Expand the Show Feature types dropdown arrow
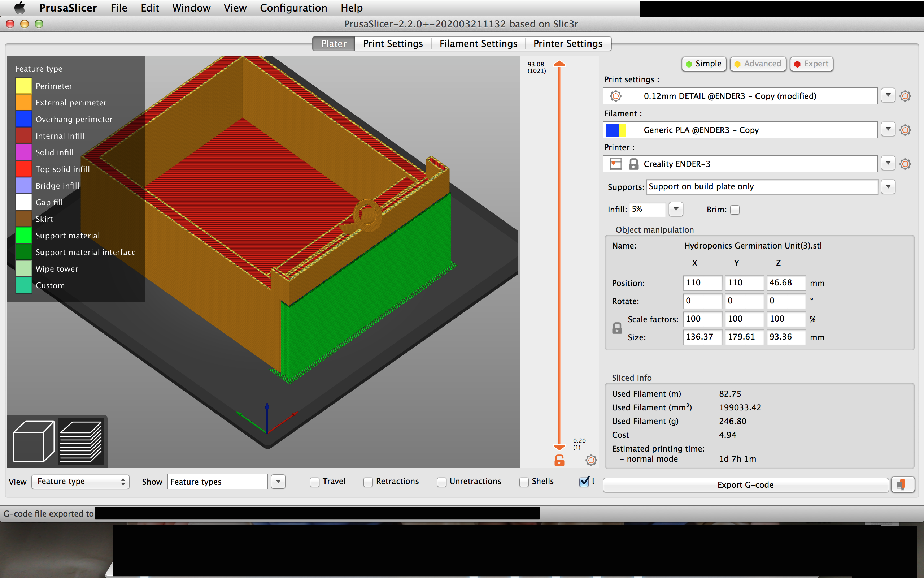This screenshot has width=924, height=578. (x=278, y=482)
